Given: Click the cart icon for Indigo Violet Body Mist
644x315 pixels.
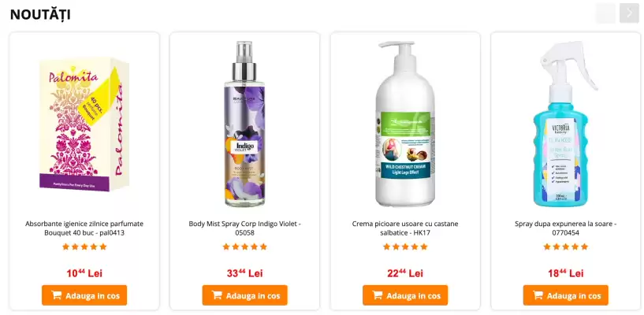Looking at the screenshot, I should pyautogui.click(x=217, y=295).
